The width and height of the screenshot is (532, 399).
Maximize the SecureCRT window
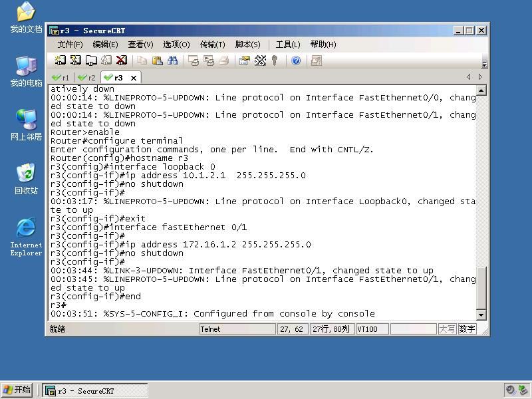[x=469, y=31]
